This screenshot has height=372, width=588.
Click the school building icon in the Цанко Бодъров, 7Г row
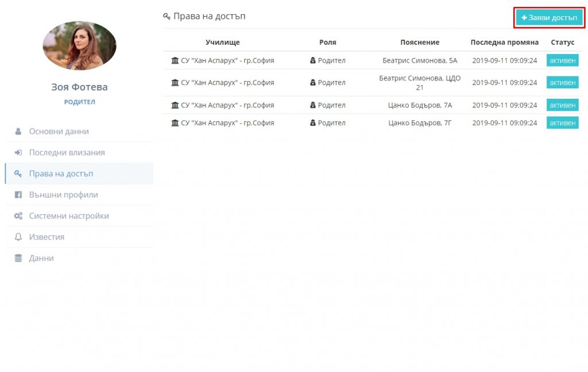point(175,123)
